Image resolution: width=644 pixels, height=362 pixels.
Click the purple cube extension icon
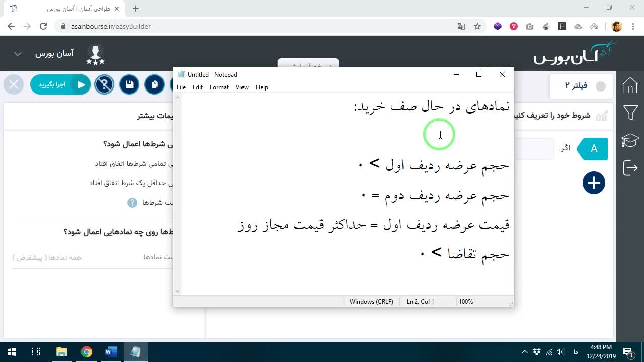pyautogui.click(x=498, y=26)
